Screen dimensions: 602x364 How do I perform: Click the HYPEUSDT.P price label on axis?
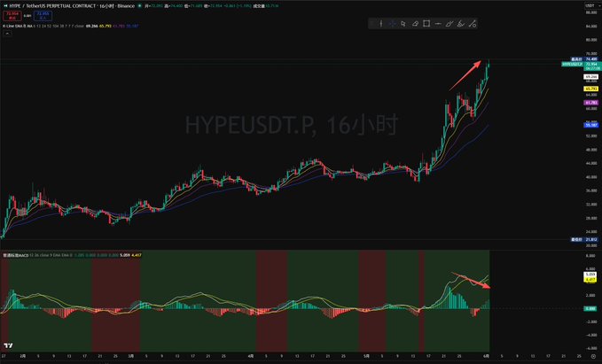[572, 65]
